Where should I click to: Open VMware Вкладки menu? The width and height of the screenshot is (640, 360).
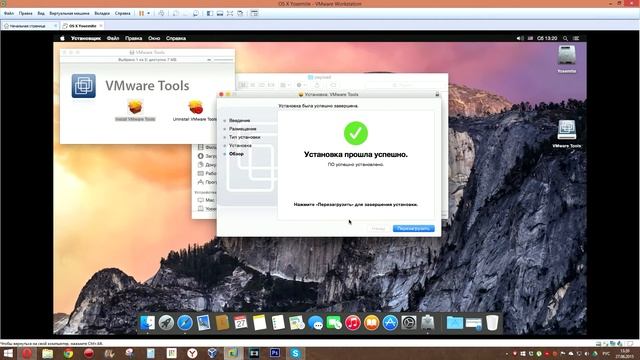102,13
